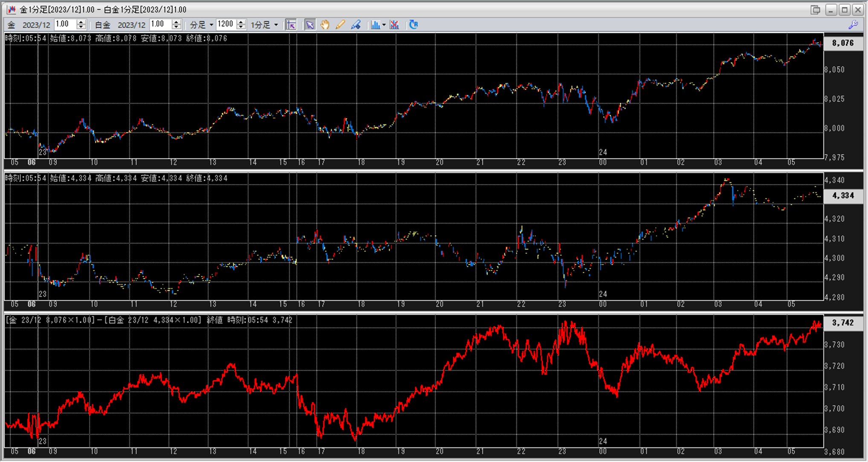Toggle the crosshair data cursor button
This screenshot has width=868, height=462.
pos(291,25)
